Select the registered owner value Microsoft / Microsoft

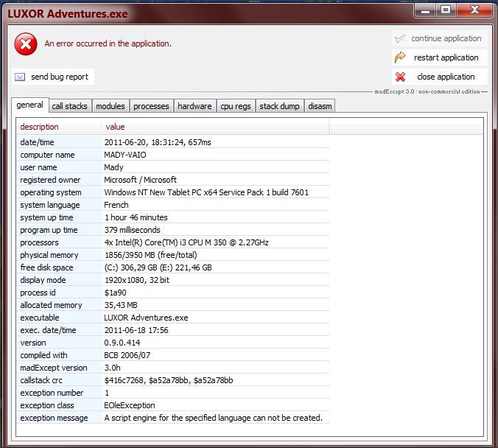click(x=140, y=180)
